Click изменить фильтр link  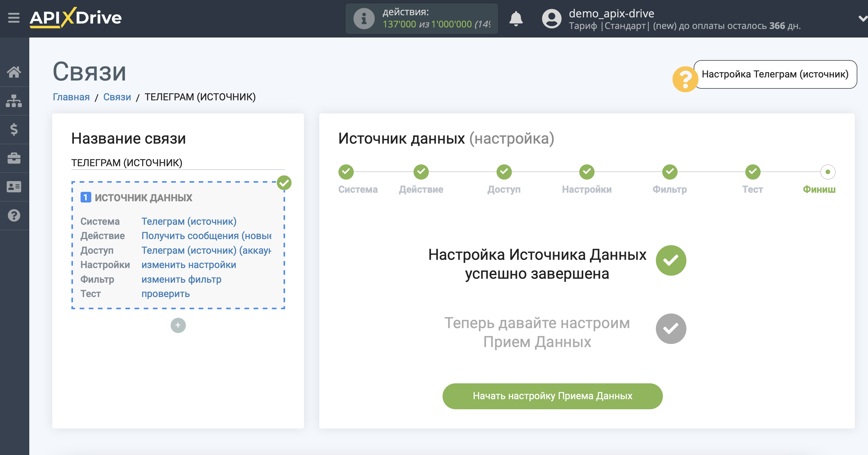pyautogui.click(x=181, y=280)
